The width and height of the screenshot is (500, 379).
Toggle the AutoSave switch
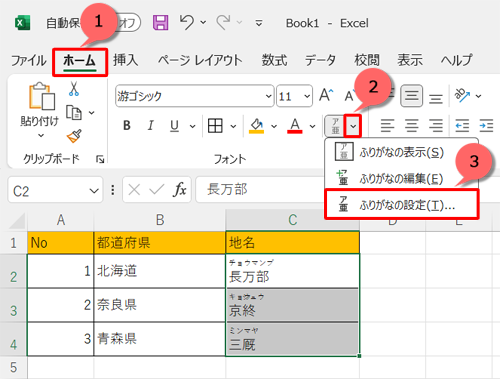click(129, 23)
